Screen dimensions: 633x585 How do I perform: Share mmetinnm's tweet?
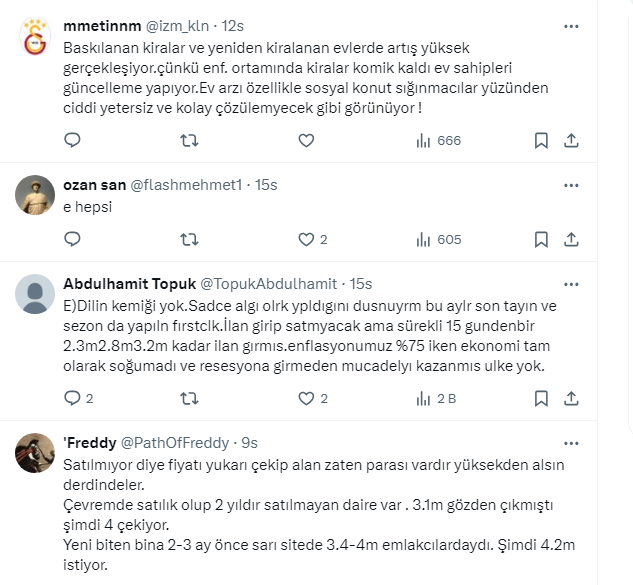point(571,141)
